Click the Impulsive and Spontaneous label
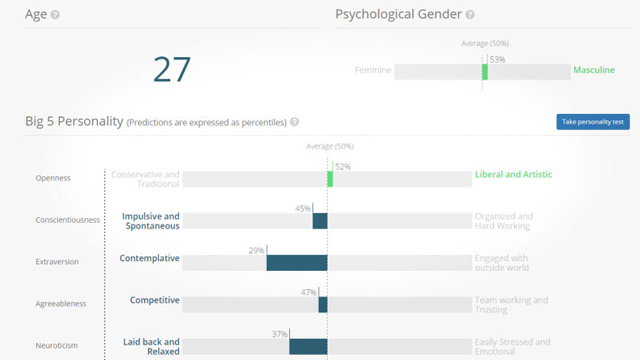Image resolution: width=640 pixels, height=360 pixels. (x=151, y=221)
